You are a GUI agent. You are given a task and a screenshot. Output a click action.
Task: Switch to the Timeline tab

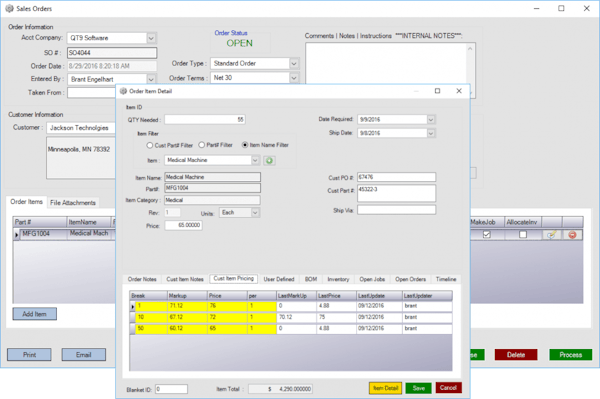pos(446,279)
